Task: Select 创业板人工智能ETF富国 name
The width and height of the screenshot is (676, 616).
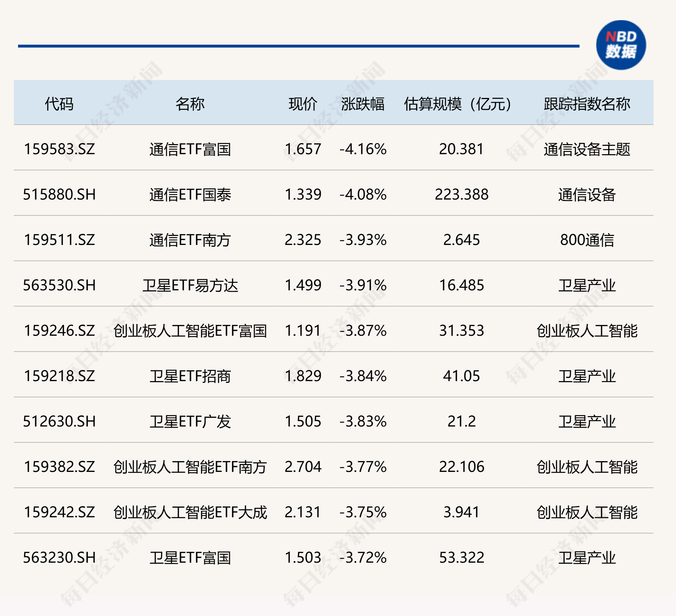Action: pos(189,331)
